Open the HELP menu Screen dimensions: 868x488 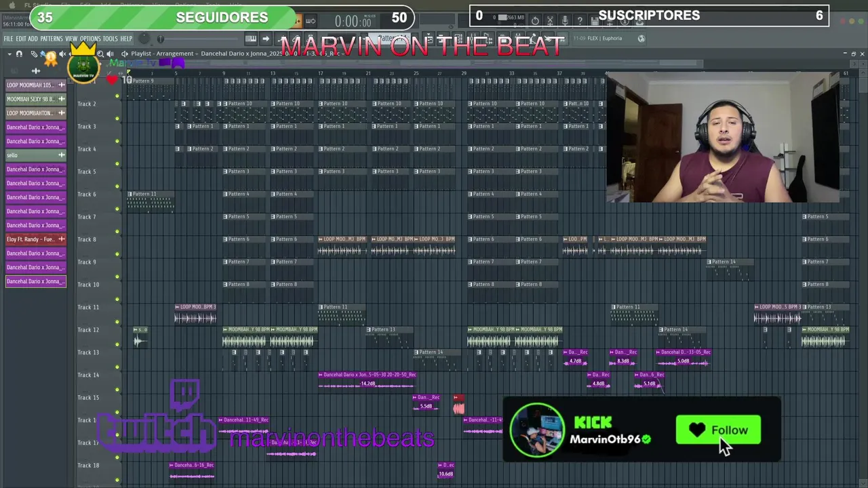(x=126, y=39)
